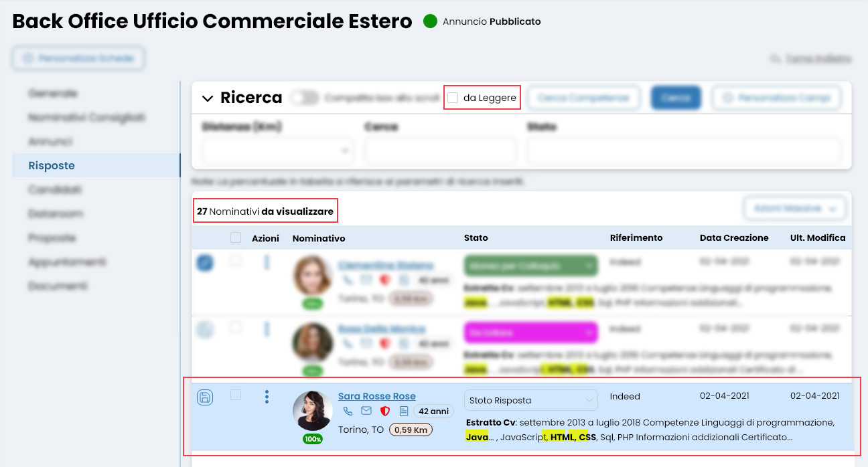Open the Stato Risposta dropdown for Sara
Image resolution: width=868 pixels, height=467 pixels.
point(530,400)
